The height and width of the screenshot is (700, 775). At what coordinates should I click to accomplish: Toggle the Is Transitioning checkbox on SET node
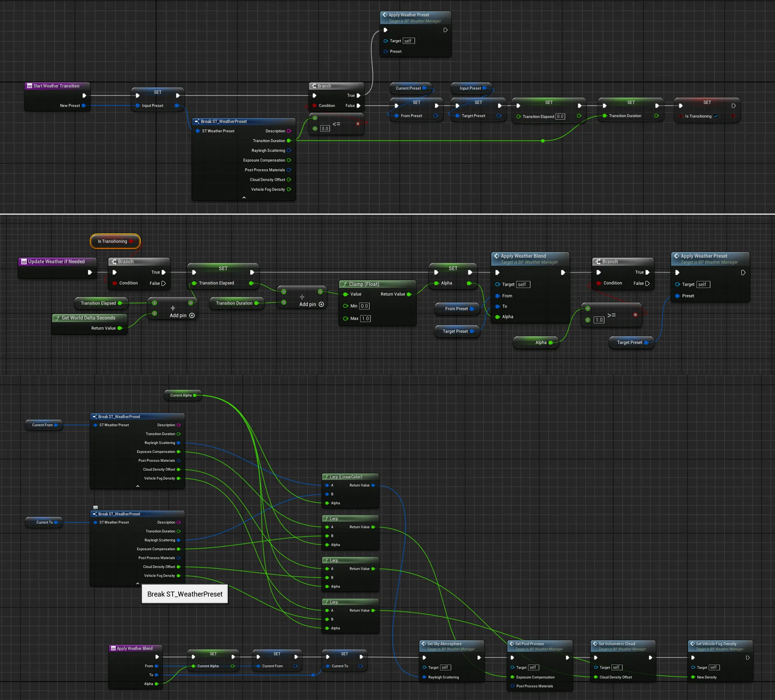716,116
